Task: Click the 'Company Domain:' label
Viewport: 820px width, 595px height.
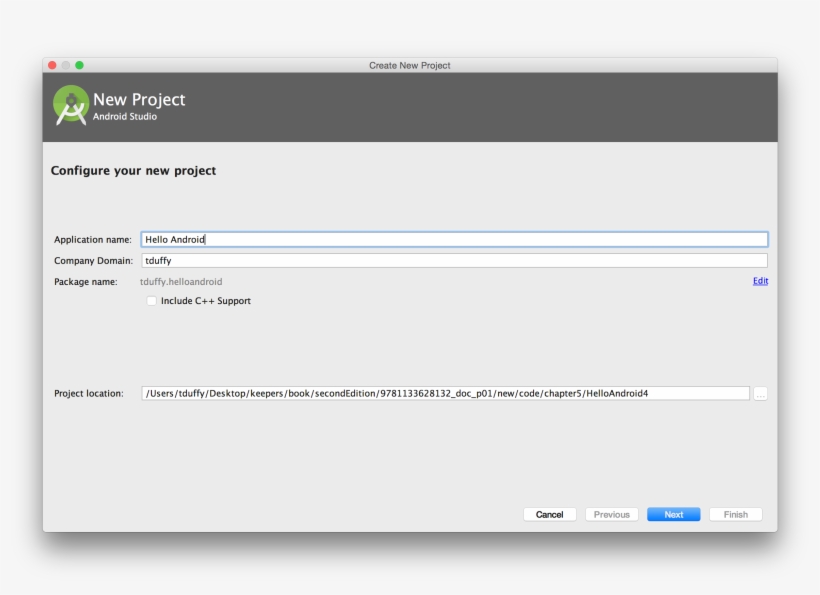Action: coord(94,260)
